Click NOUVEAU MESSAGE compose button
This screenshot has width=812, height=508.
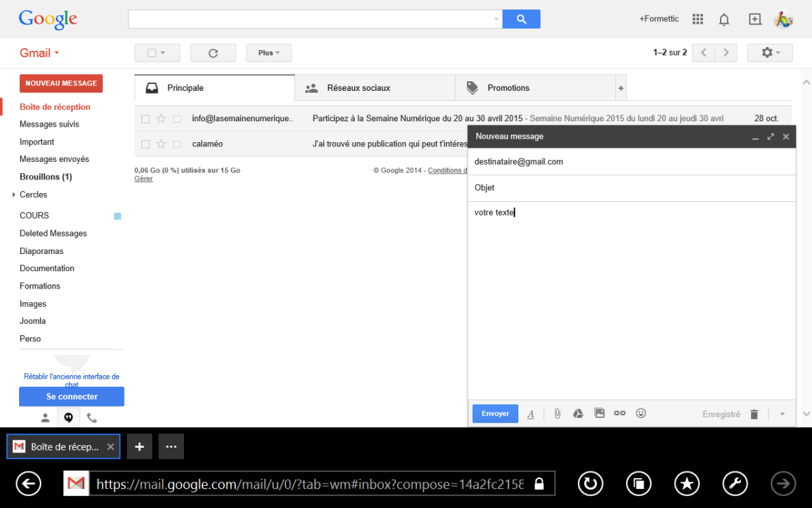click(x=61, y=83)
